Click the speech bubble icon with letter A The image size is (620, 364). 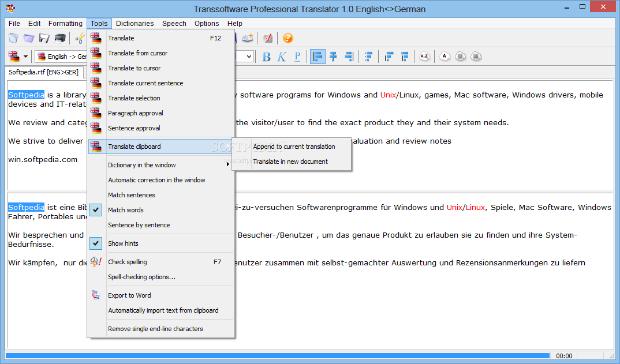445,57
